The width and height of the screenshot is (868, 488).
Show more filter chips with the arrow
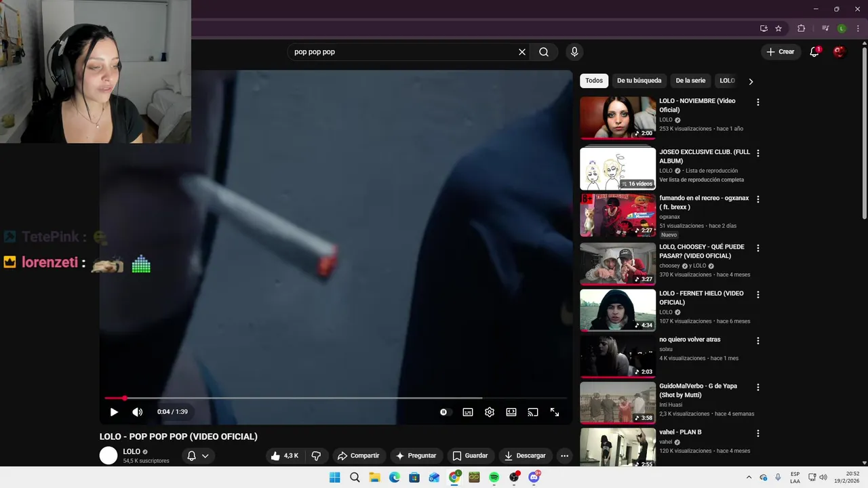coord(751,81)
